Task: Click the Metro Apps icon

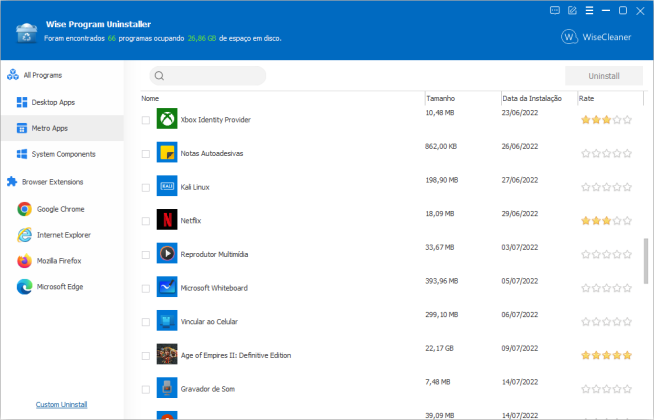Action: pyautogui.click(x=22, y=128)
